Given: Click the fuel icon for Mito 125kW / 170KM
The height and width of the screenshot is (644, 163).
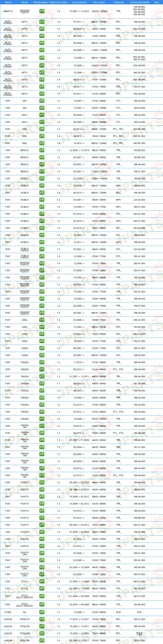Looking at the screenshot, I should [x=42, y=73].
